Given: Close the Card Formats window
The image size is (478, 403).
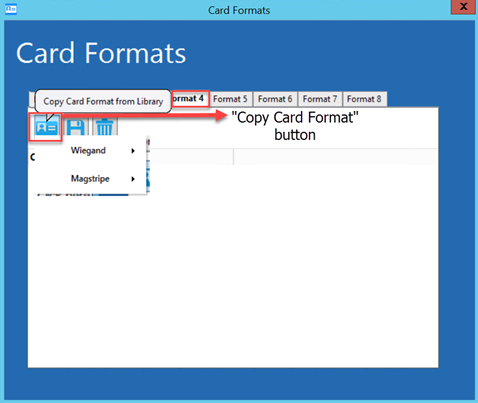Looking at the screenshot, I should (463, 7).
